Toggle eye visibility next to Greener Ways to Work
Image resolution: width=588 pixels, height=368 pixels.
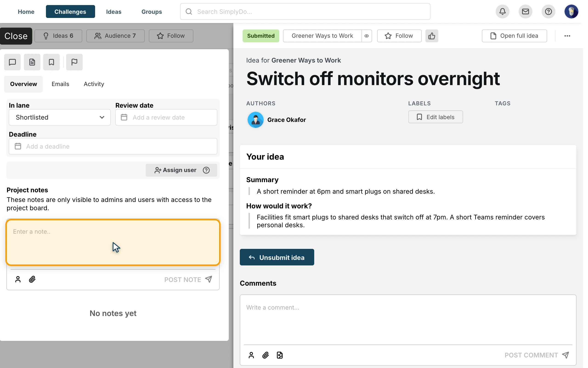click(366, 36)
